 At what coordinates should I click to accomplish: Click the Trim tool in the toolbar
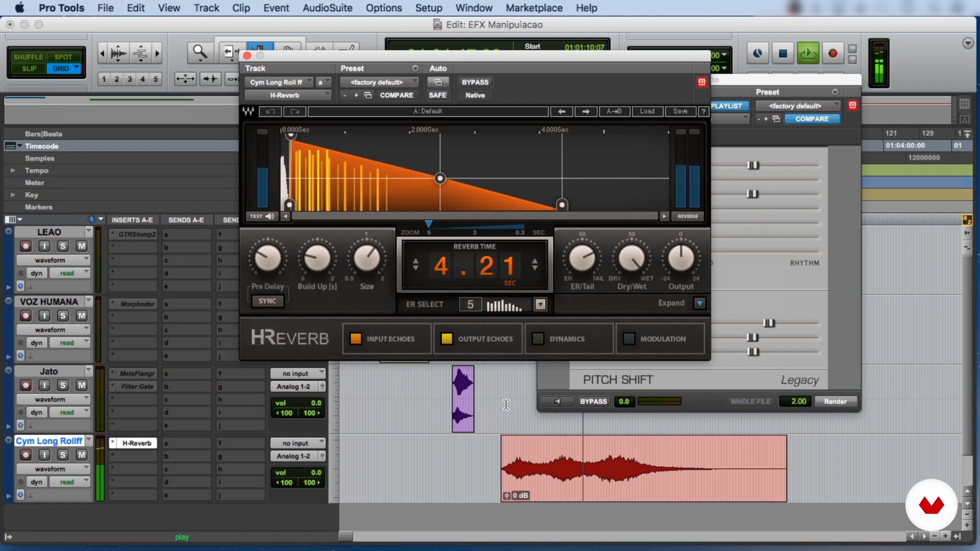click(230, 52)
